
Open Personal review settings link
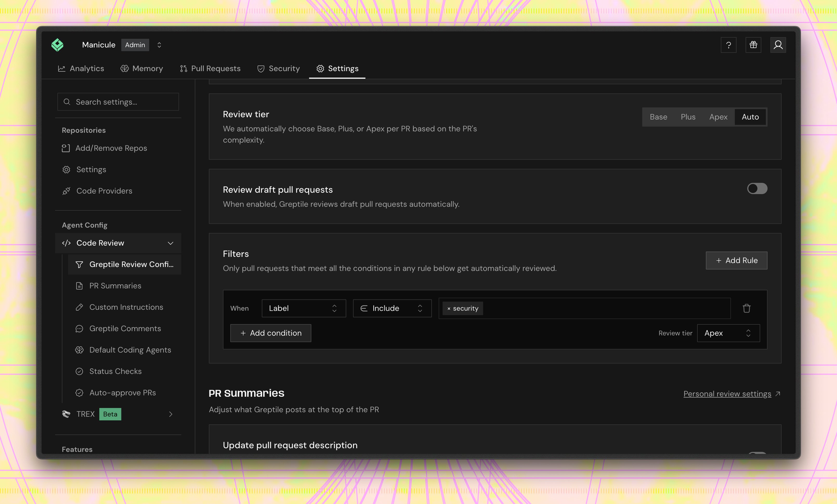pyautogui.click(x=731, y=394)
